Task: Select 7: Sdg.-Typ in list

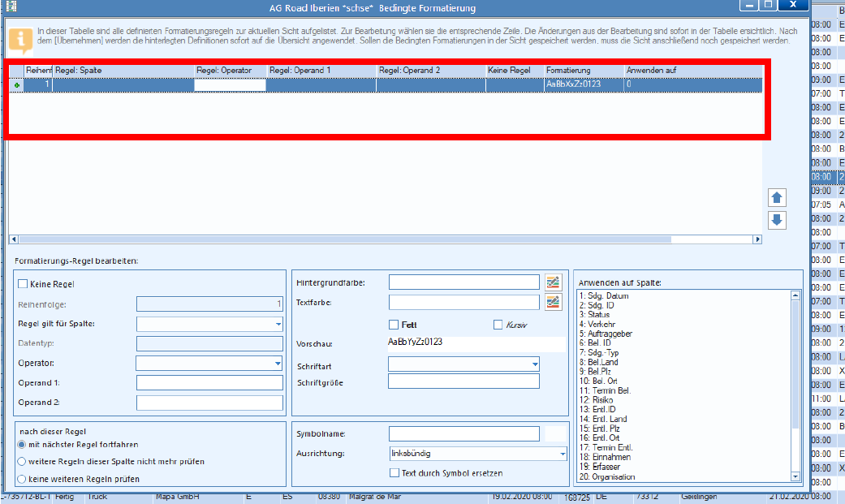Action: (599, 352)
